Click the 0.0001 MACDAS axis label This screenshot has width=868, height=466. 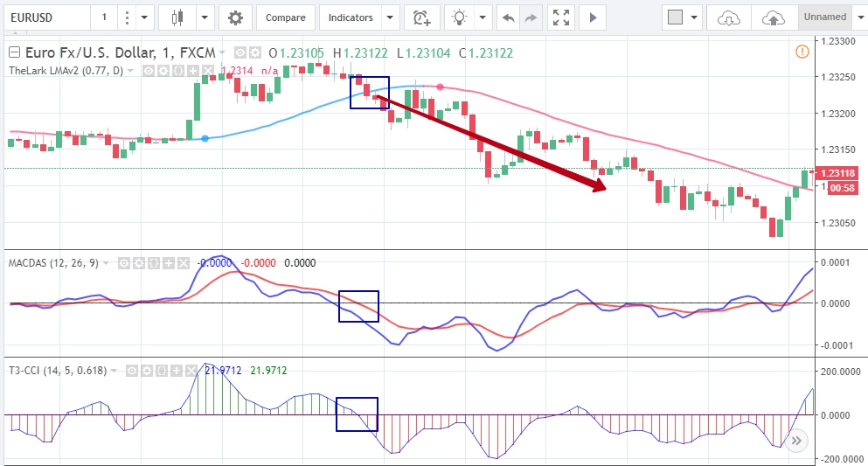pos(835,262)
